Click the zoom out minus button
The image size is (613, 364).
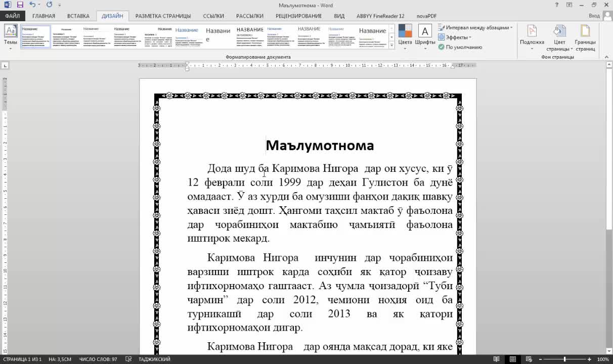[x=541, y=359]
